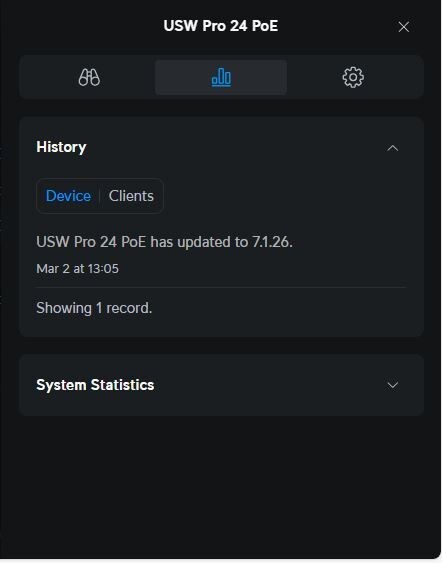Click the System Statistics heading label
This screenshot has height=563, width=442.
pos(95,385)
